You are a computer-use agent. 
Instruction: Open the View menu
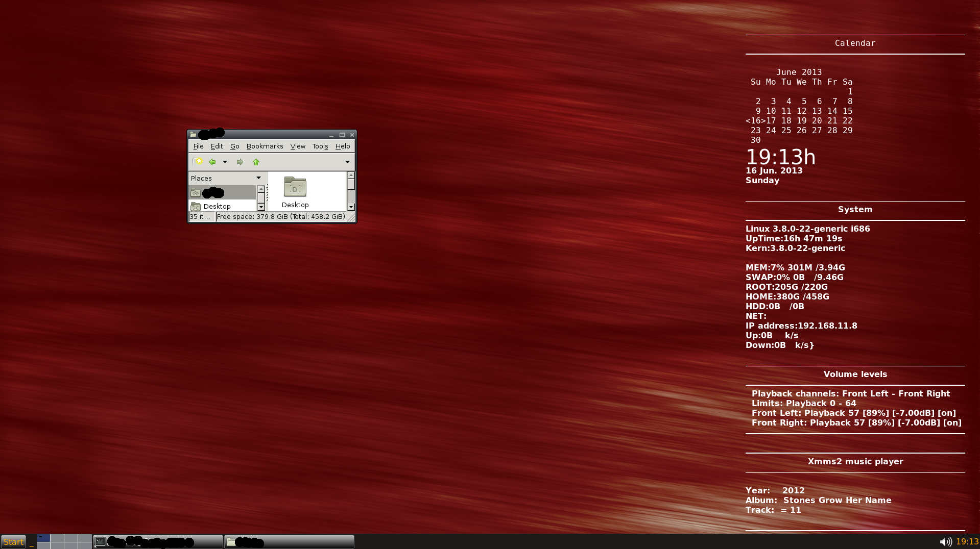(x=298, y=146)
